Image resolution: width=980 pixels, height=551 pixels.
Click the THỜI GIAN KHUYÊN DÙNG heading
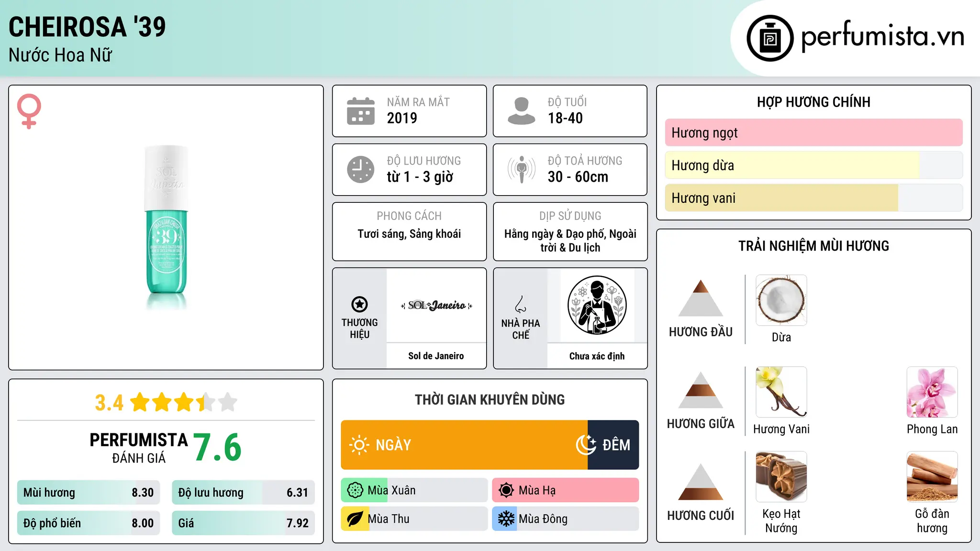(490, 399)
